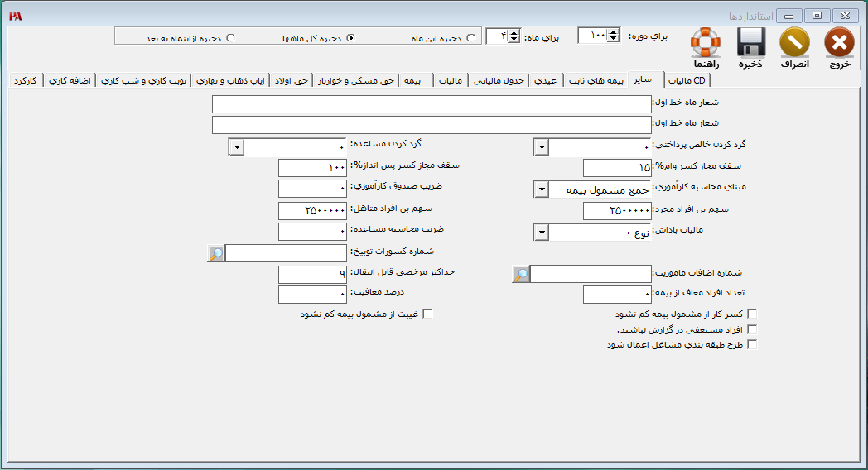Click search icon beside شماره کسورات توبیخ

[215, 253]
